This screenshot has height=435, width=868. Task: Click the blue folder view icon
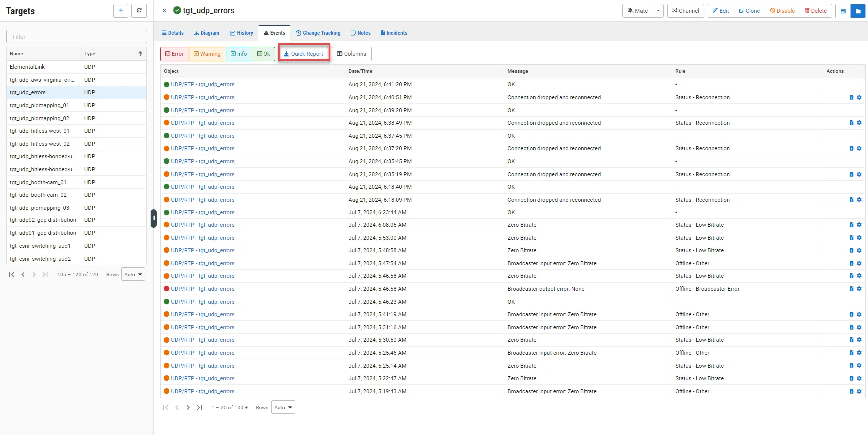click(x=858, y=11)
